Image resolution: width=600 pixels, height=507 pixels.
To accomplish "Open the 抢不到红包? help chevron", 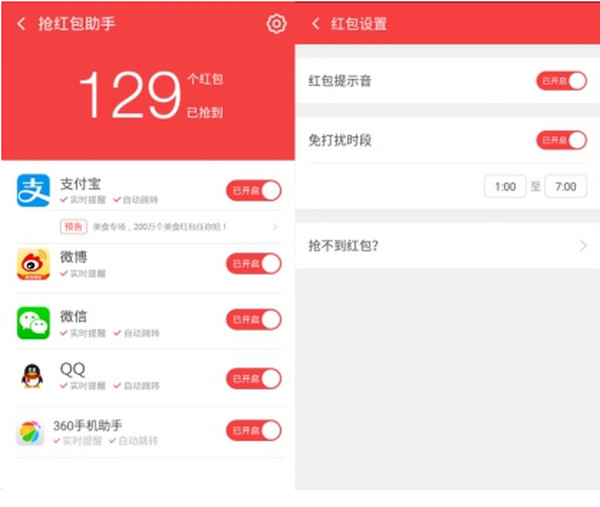I will (583, 246).
